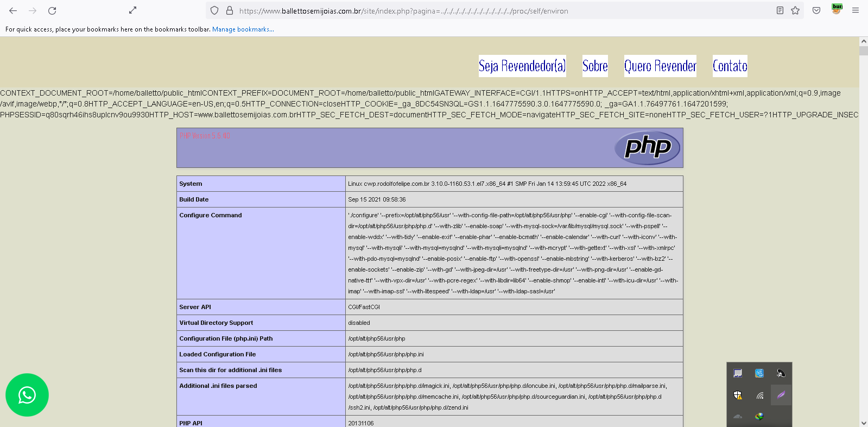
Task: Select Configuration File (php.ini) Path label
Action: (226, 338)
